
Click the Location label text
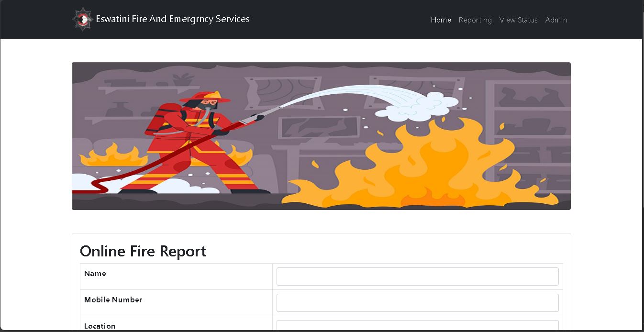click(100, 326)
